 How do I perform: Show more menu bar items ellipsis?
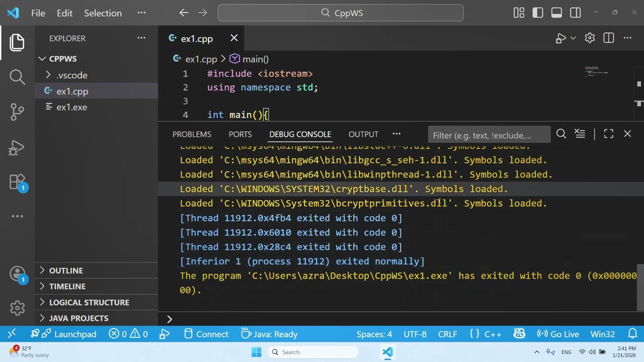(141, 13)
